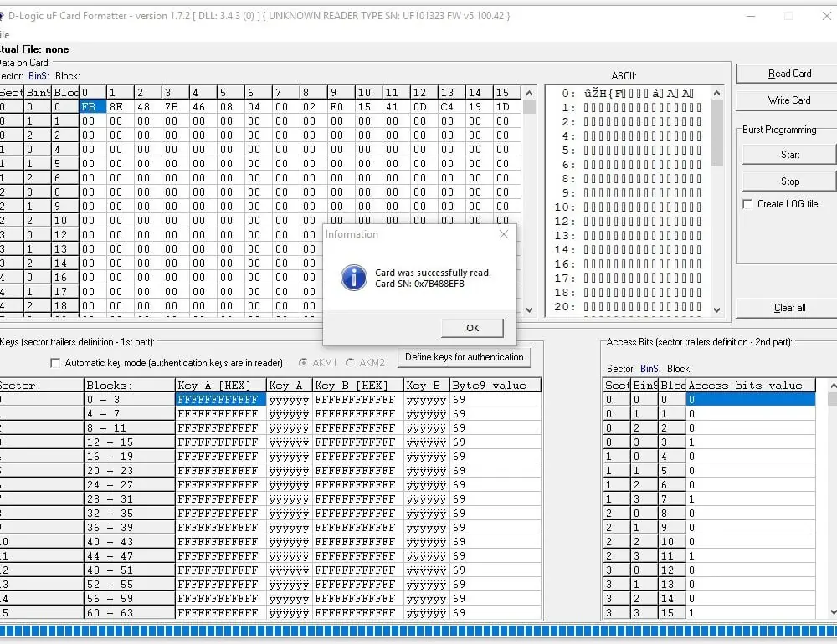Click the Access Bits table scroll-up arrow
The height and width of the screenshot is (644, 837).
coord(832,385)
